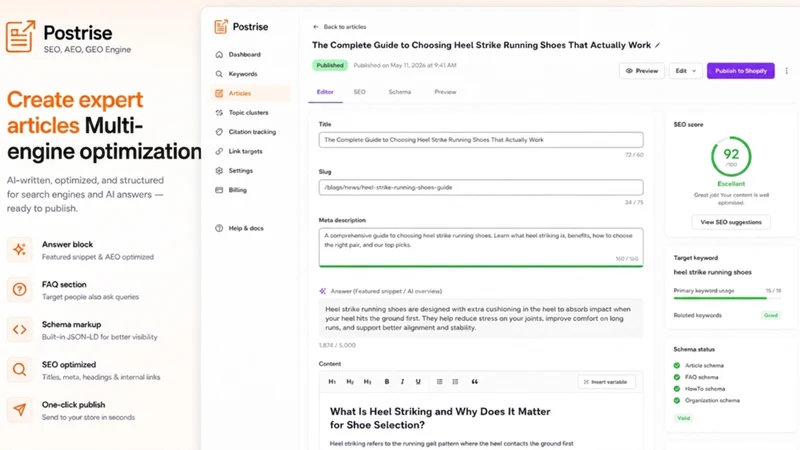Click the Answer sparkle icon
This screenshot has height=450, width=800.
[322, 291]
